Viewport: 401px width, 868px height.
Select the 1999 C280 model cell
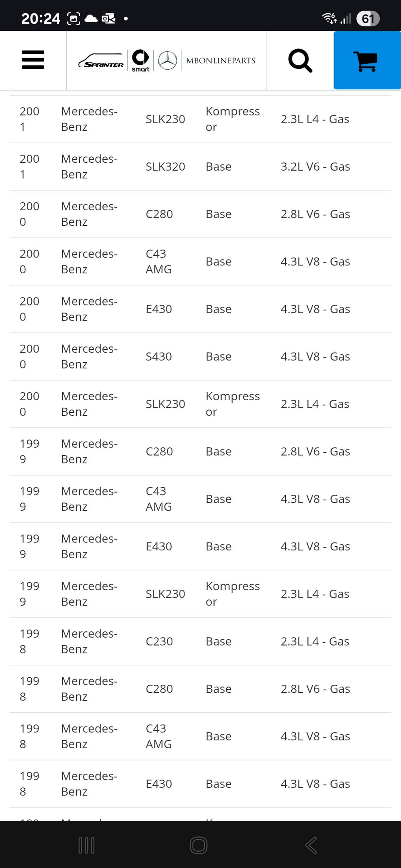pyautogui.click(x=159, y=452)
